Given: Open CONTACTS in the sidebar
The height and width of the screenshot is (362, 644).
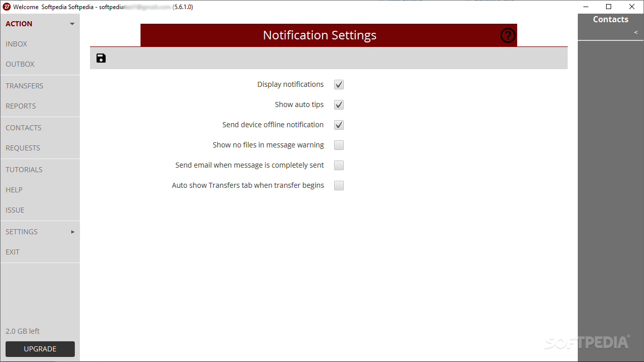Looking at the screenshot, I should pyautogui.click(x=23, y=128).
